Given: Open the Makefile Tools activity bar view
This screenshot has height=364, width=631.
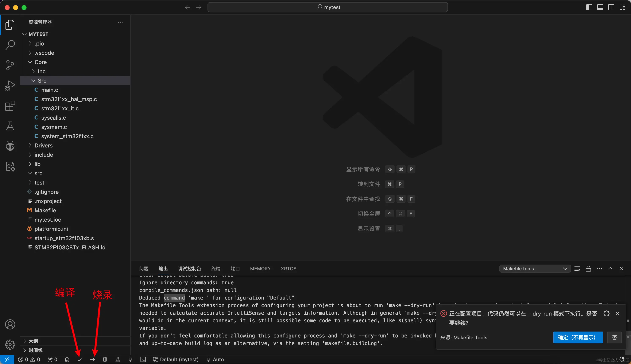Looking at the screenshot, I should [10, 166].
